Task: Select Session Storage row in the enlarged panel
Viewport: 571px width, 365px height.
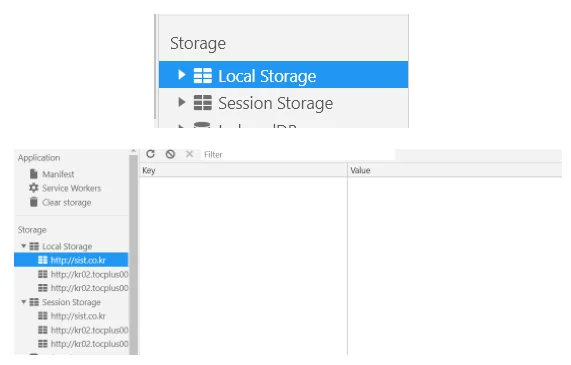Action: pyautogui.click(x=283, y=103)
